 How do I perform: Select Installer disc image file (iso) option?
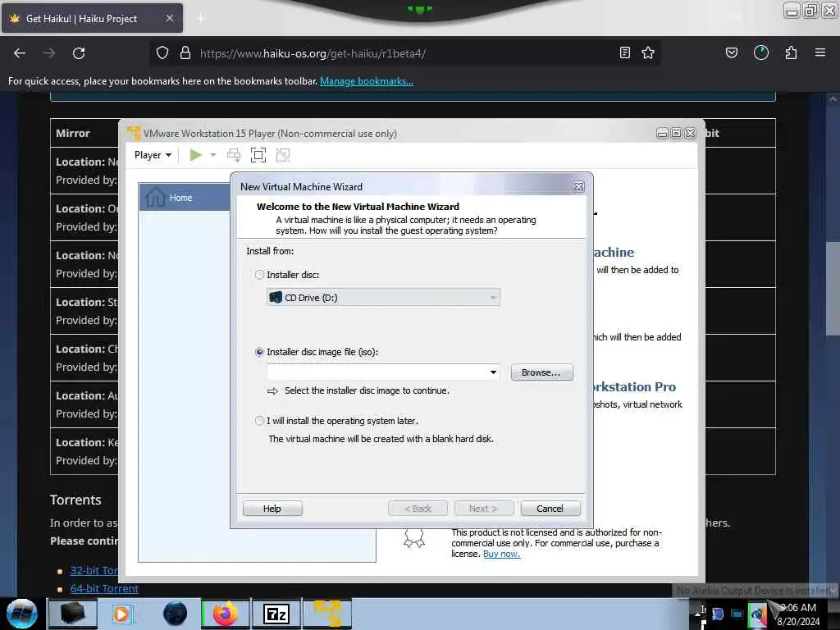coord(260,352)
